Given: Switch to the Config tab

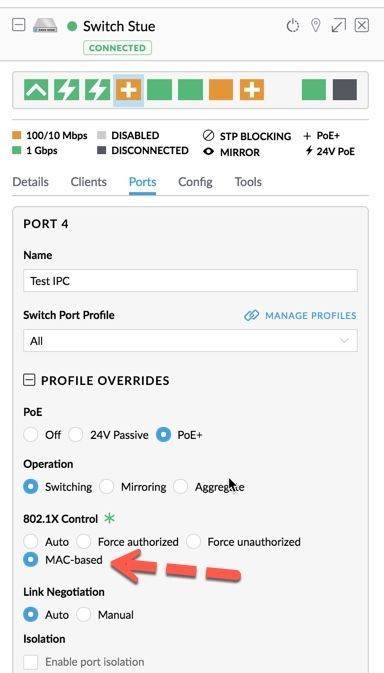Looking at the screenshot, I should pyautogui.click(x=195, y=182).
